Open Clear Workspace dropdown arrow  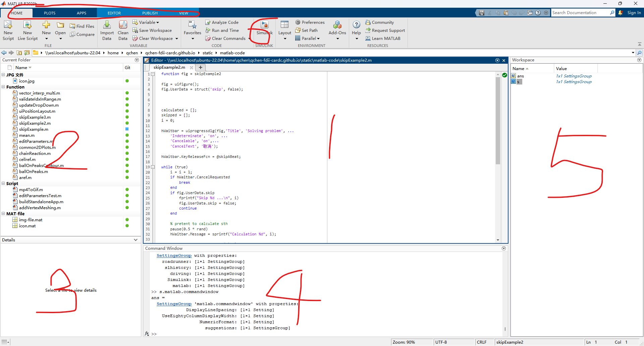tap(177, 39)
